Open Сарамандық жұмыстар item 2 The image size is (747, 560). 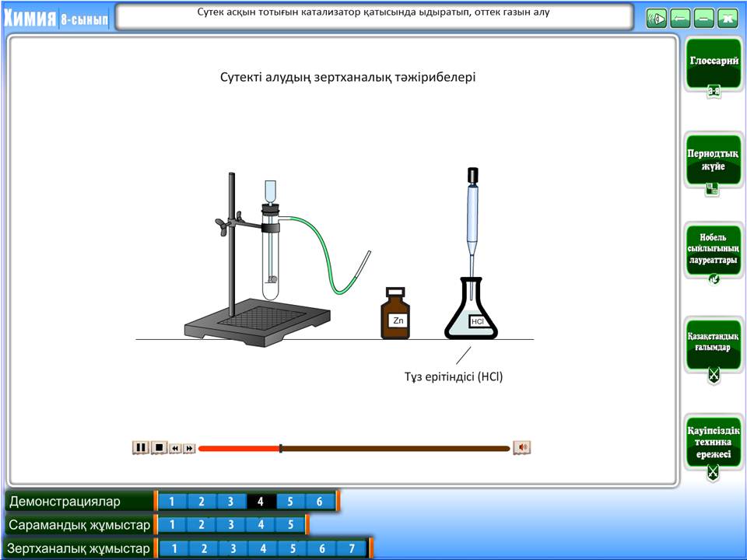coord(202,525)
